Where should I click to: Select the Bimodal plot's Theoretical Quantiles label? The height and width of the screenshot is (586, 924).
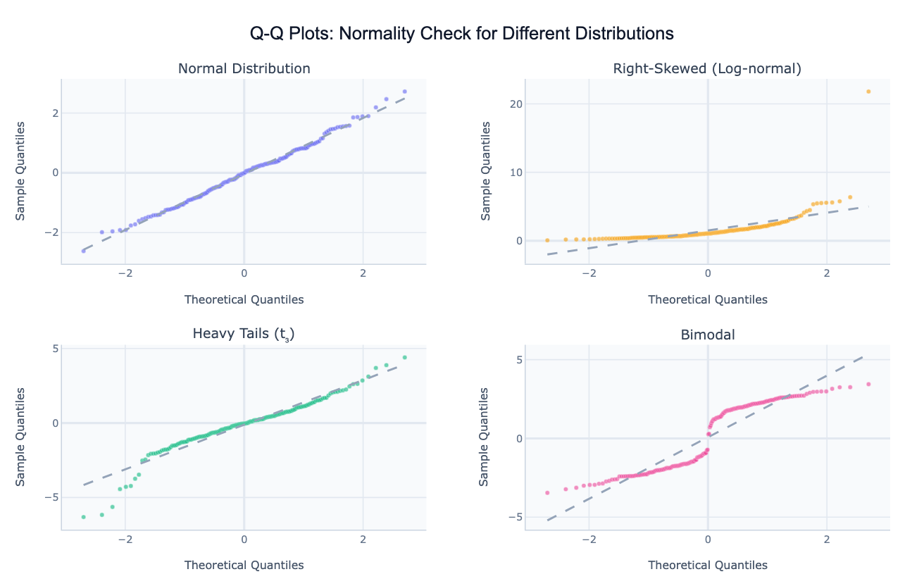pos(707,565)
